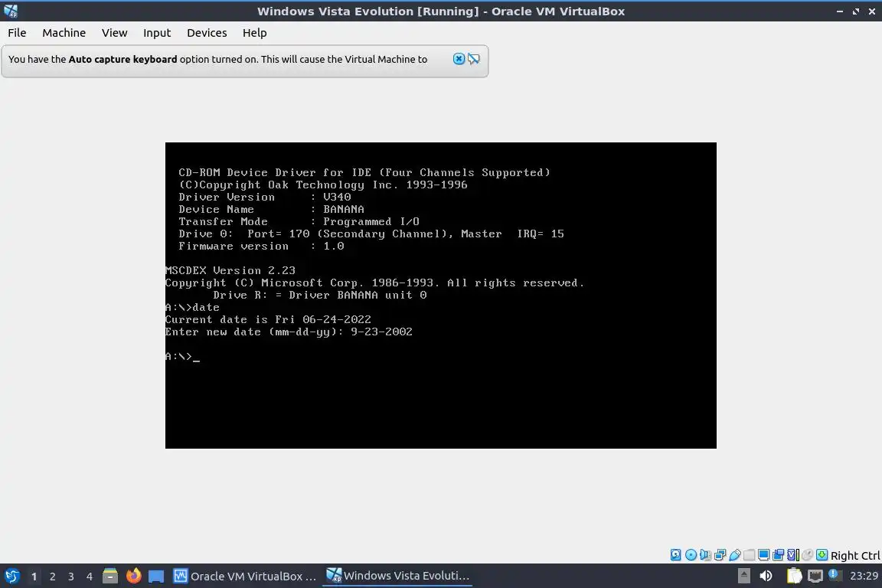The image size is (882, 588).
Task: Switch to workspace 4
Action: tap(90, 577)
